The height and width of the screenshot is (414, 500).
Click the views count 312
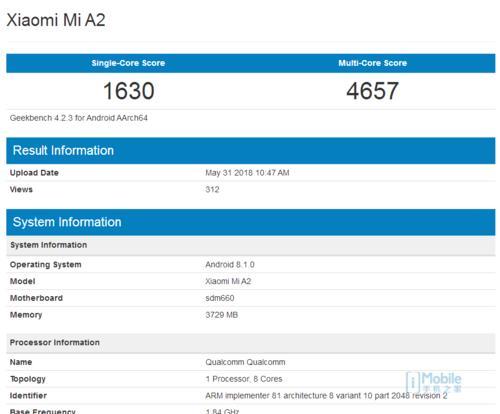tap(212, 189)
